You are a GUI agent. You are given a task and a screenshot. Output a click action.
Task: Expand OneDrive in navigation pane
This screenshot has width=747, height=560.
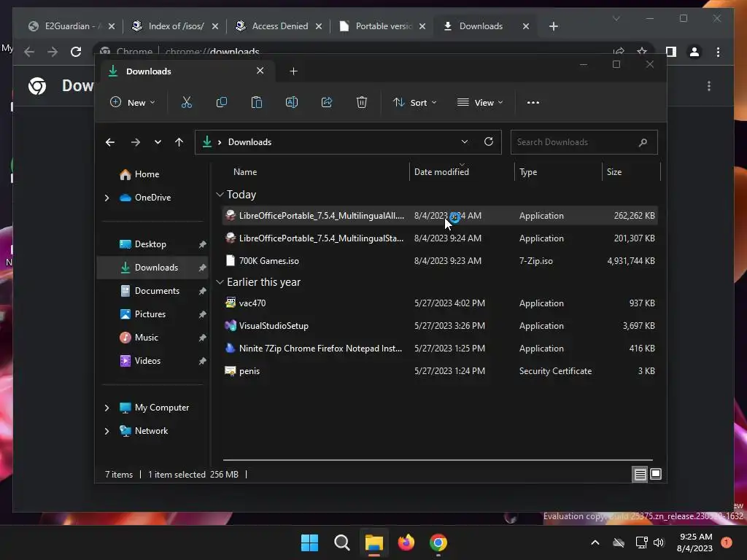(x=107, y=198)
